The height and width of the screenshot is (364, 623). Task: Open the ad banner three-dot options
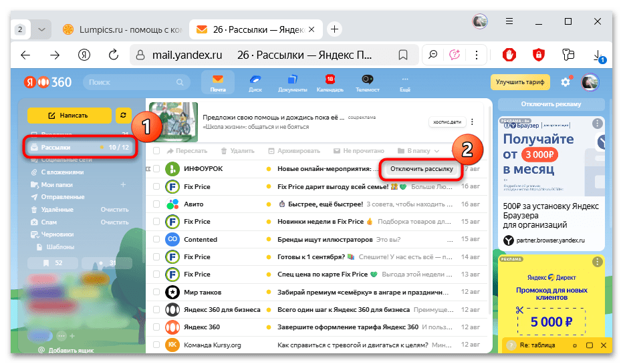point(472,122)
